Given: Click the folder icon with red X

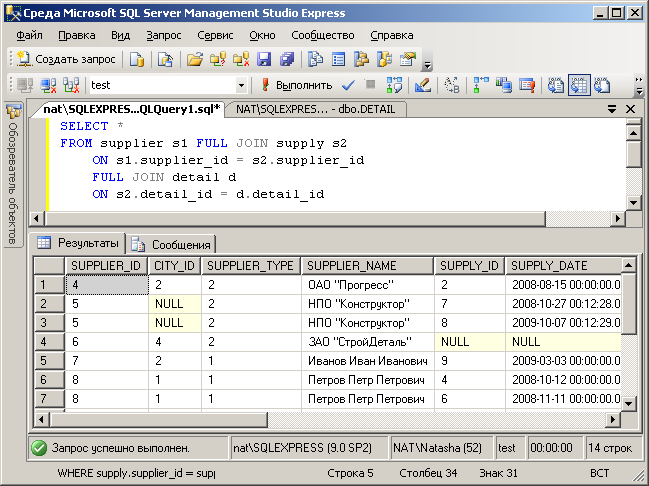Looking at the screenshot, I should pos(241,59).
